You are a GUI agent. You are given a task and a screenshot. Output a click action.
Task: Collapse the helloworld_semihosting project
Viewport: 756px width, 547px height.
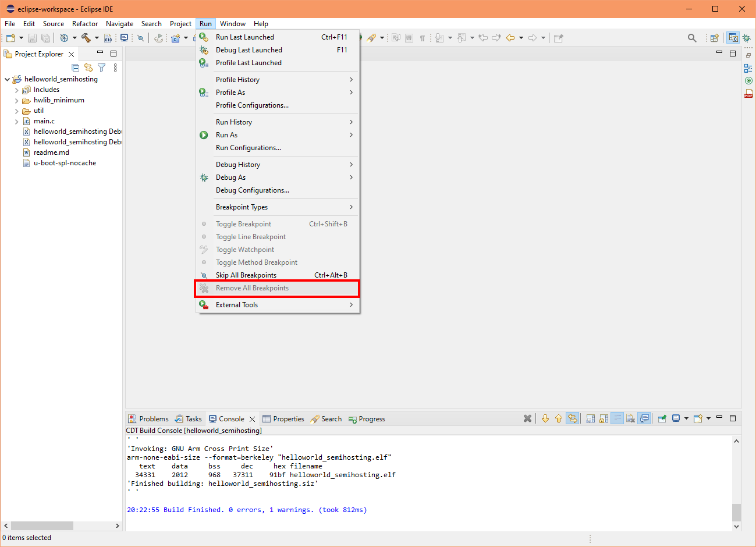7,79
